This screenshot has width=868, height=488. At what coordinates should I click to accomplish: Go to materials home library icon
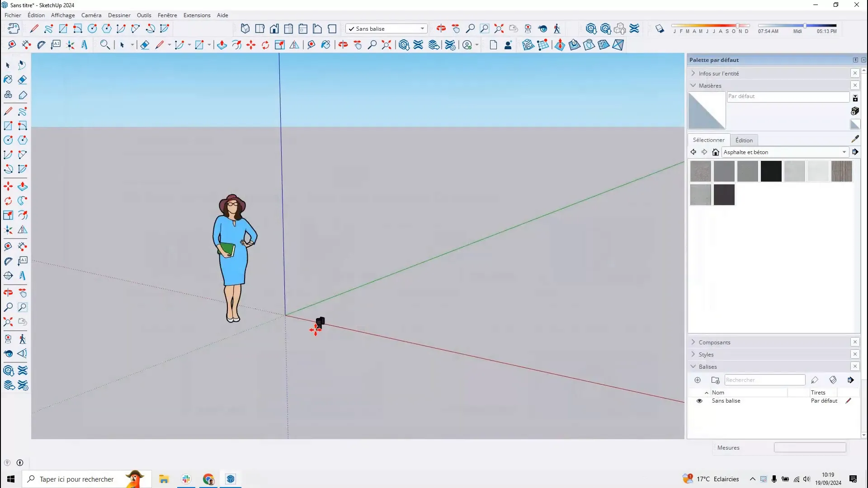[715, 152]
